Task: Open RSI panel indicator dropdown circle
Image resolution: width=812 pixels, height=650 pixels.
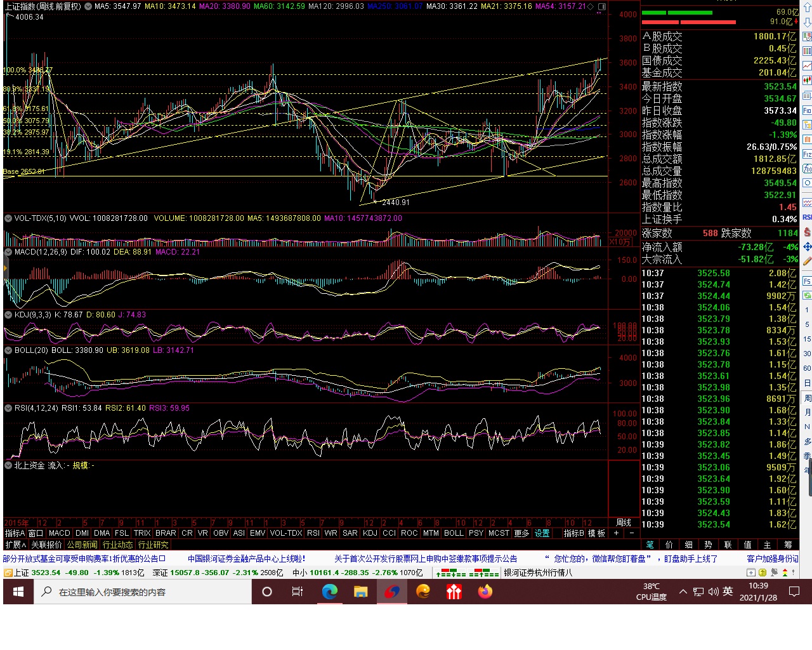Action: 8,408
